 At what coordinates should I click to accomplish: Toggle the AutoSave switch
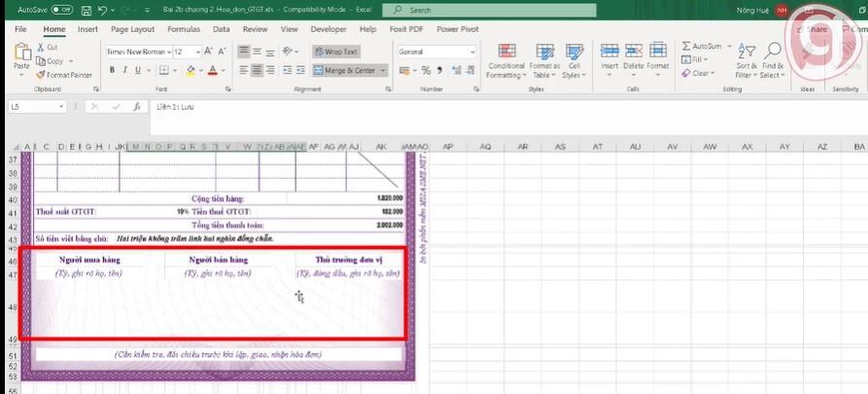pyautogui.click(x=61, y=10)
